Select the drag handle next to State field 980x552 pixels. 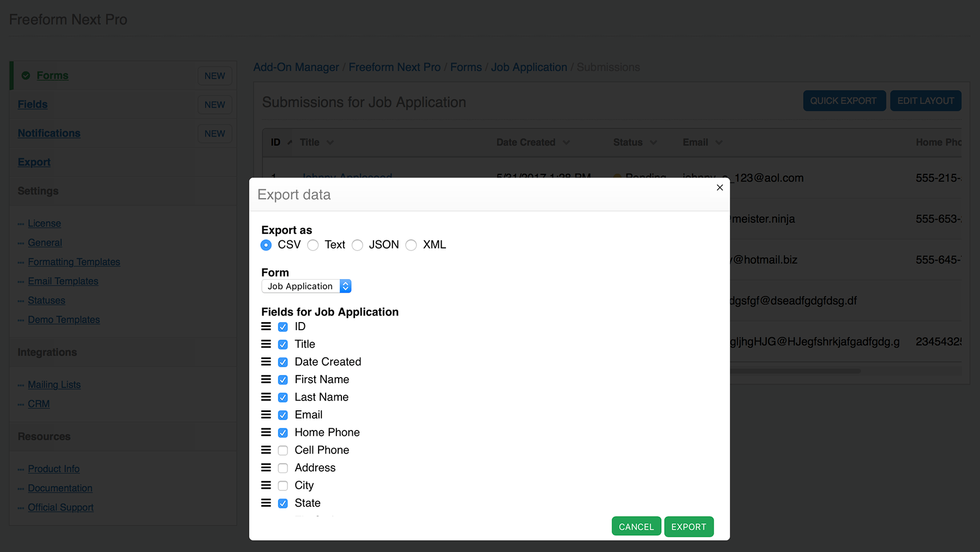(266, 503)
